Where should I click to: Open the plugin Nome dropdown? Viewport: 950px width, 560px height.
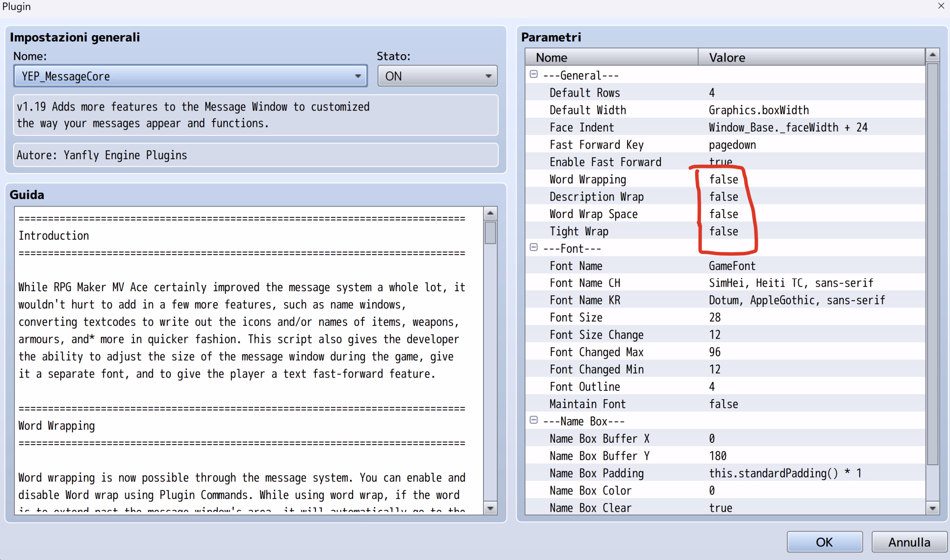point(358,76)
